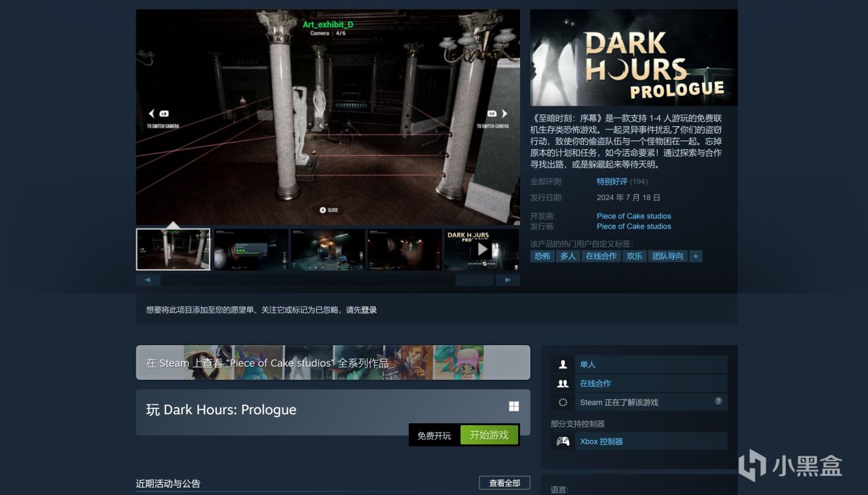The image size is (868, 495).
Task: Click the (194) review count
Action: click(x=639, y=182)
